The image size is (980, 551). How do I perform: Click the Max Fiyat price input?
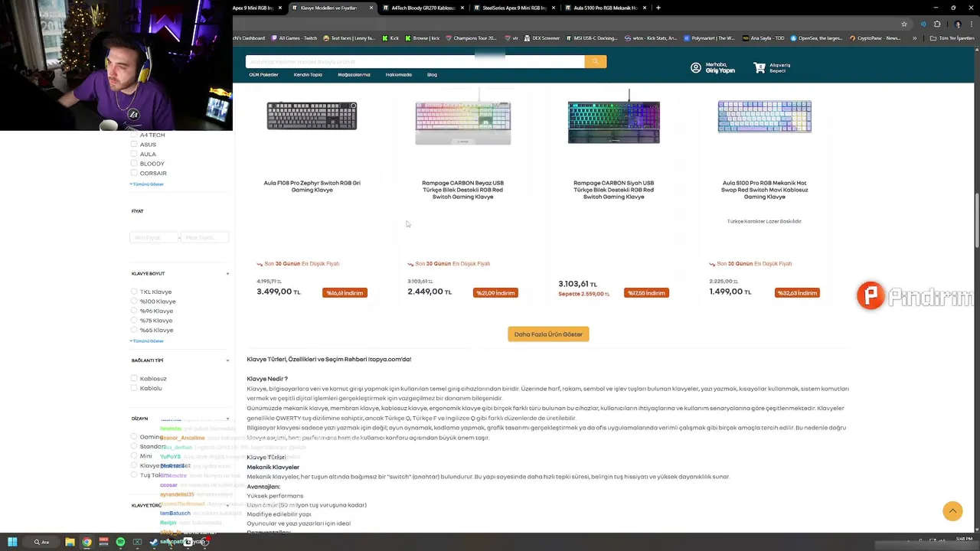204,237
